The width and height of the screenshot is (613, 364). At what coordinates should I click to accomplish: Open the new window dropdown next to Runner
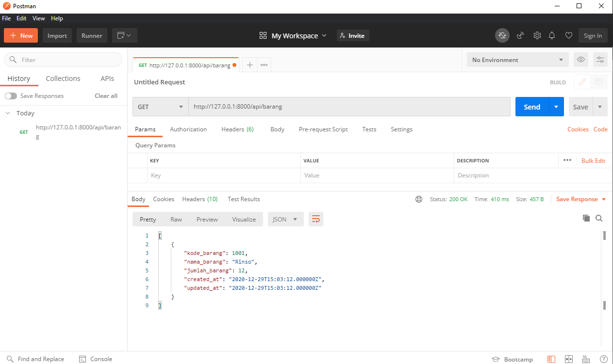[125, 35]
